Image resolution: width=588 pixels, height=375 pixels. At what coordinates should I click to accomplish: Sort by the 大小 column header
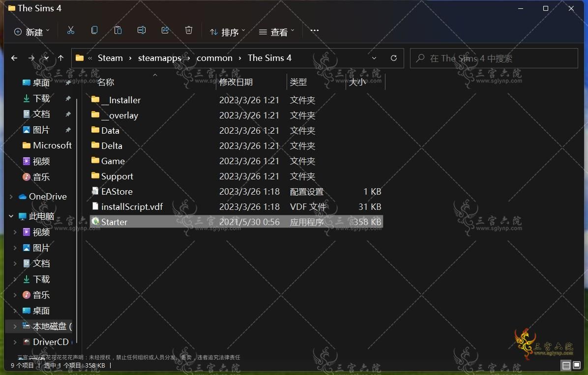pos(357,82)
